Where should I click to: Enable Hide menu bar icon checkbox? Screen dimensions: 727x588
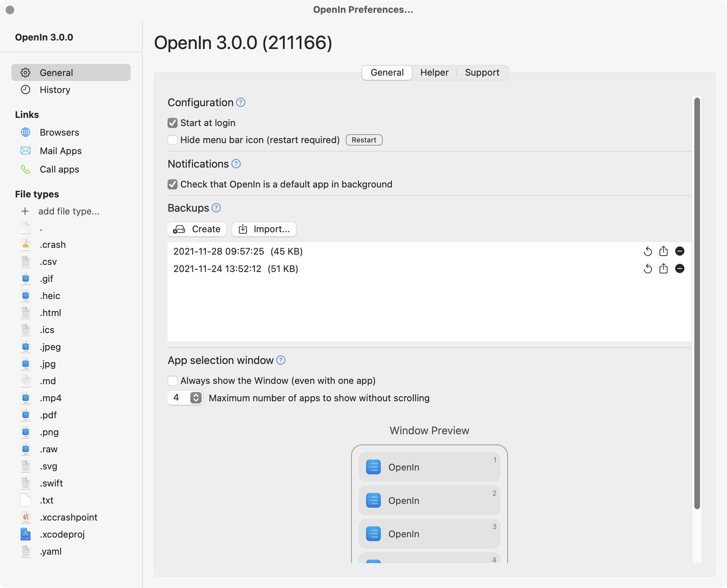pos(173,139)
